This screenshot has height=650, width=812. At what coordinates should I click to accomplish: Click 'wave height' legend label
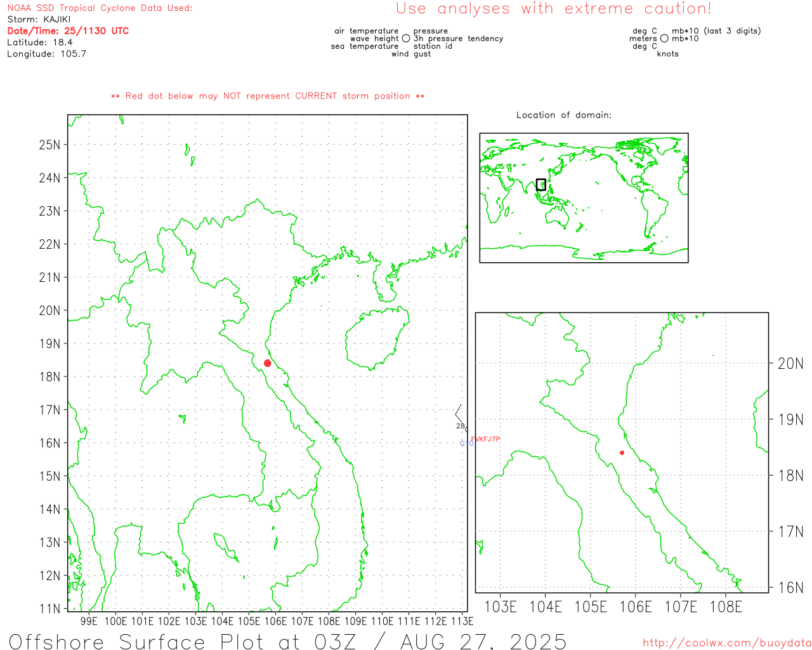pyautogui.click(x=374, y=39)
